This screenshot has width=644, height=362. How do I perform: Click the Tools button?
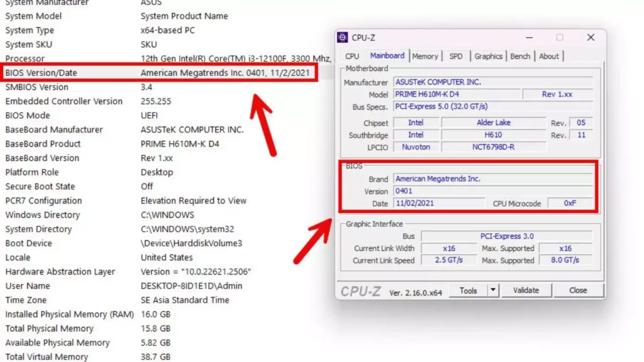pos(468,290)
